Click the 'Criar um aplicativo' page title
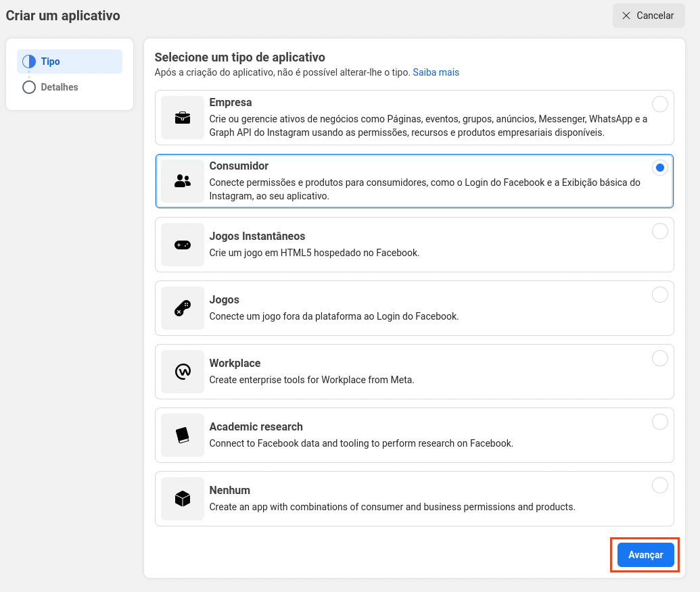The image size is (700, 592). (63, 16)
